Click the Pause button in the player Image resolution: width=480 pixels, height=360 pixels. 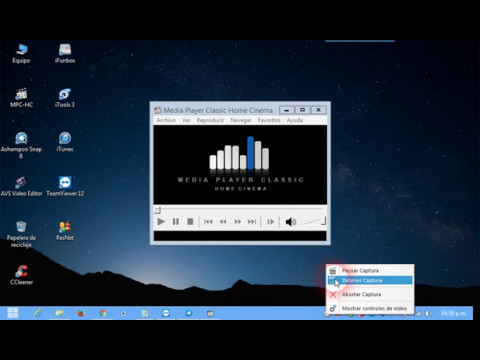(x=176, y=222)
